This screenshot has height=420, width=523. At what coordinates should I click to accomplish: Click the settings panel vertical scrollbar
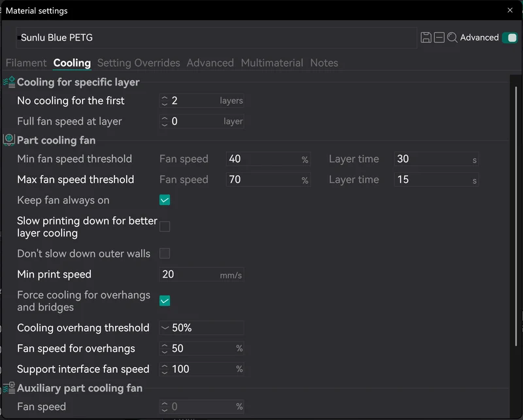click(516, 217)
